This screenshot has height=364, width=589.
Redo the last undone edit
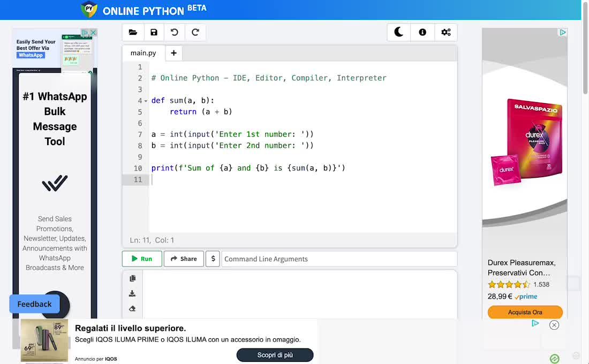pyautogui.click(x=195, y=33)
